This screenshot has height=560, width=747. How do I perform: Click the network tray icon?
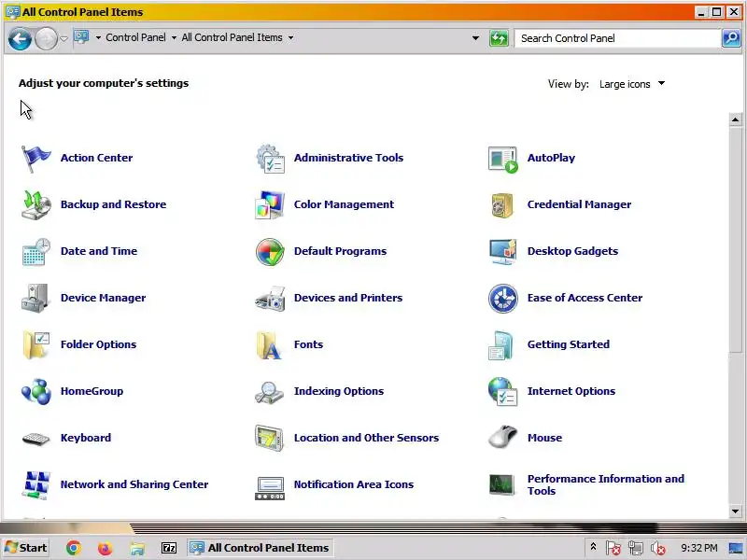coord(635,548)
